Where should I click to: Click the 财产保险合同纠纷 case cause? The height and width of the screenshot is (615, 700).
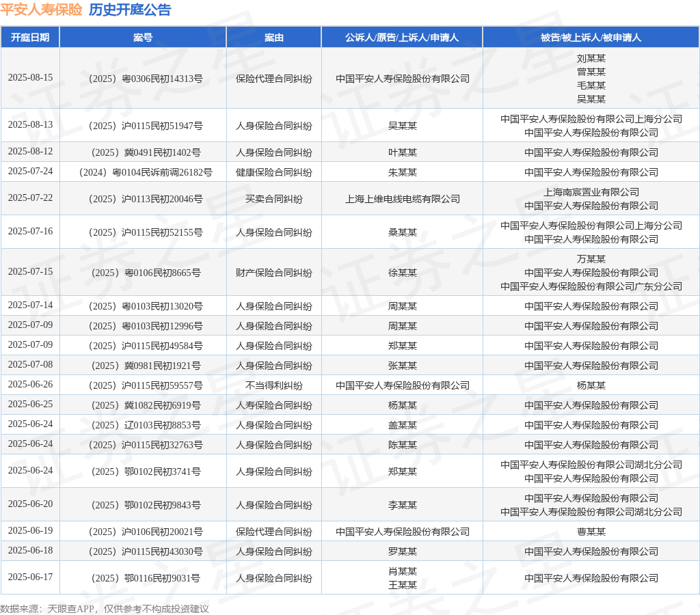coord(273,273)
